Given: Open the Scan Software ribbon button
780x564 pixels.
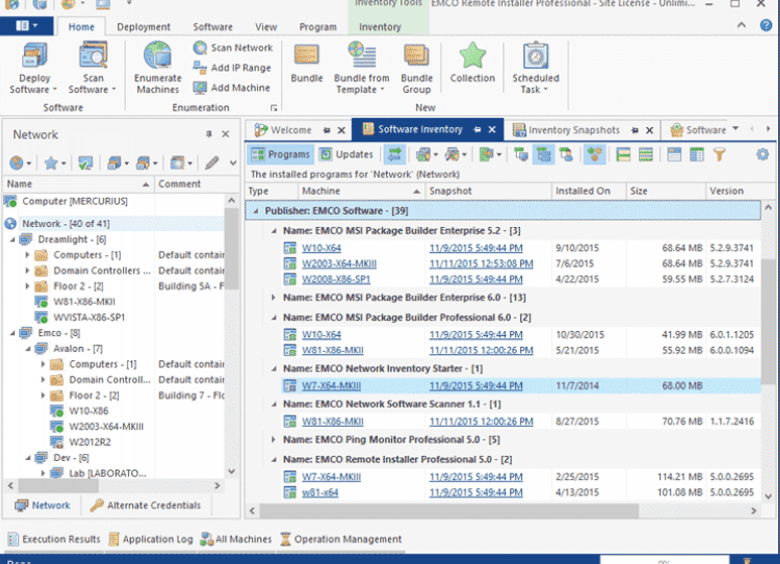Looking at the screenshot, I should tap(93, 69).
